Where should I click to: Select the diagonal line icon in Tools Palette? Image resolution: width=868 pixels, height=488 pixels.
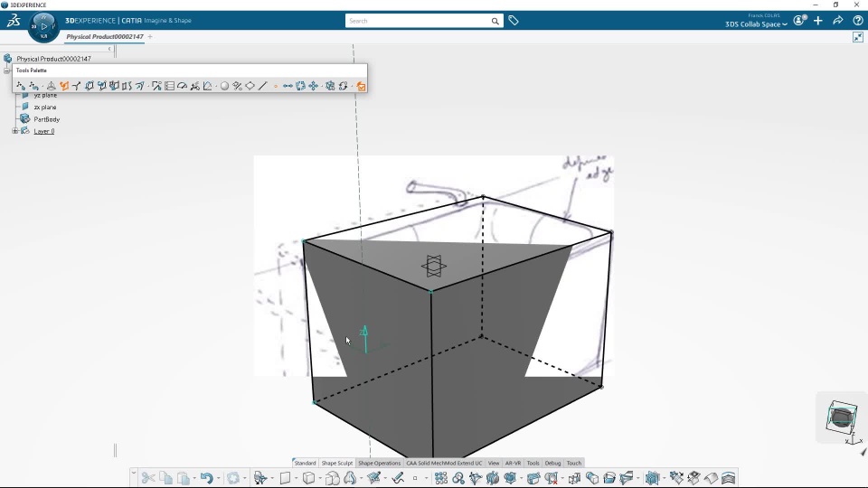[x=263, y=86]
